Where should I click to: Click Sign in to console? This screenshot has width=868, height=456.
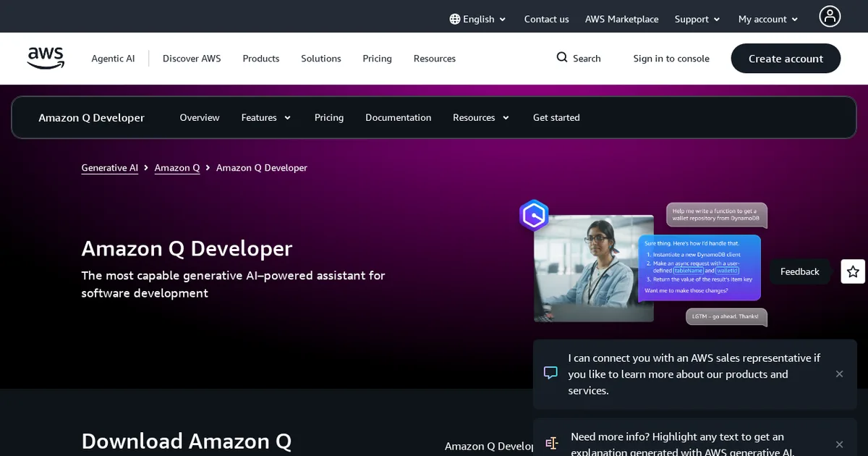[x=671, y=59]
